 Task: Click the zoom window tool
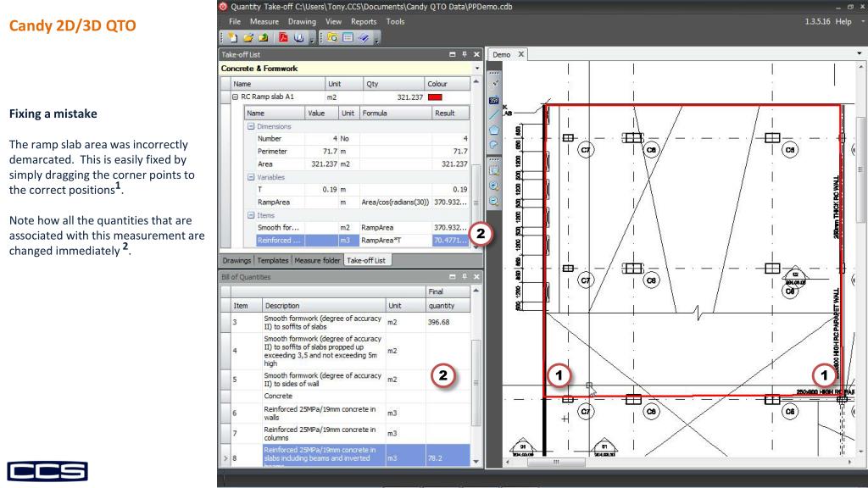494,171
